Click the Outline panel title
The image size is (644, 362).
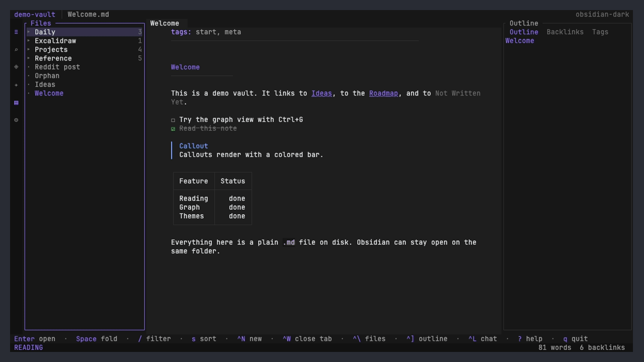pos(524,23)
